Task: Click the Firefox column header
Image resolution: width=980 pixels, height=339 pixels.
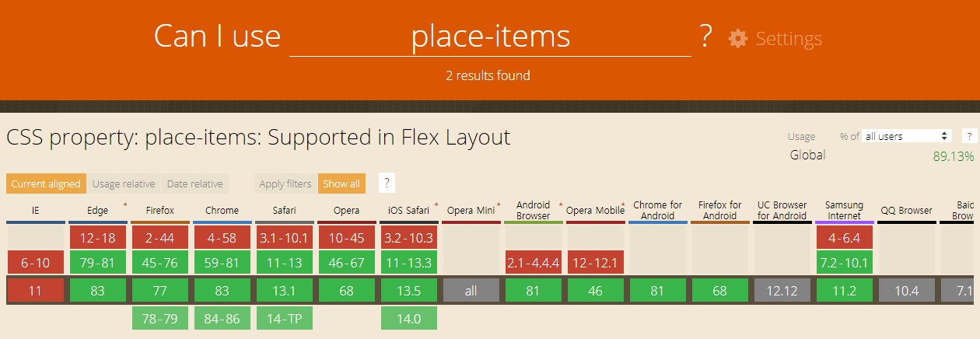Action: click(159, 211)
